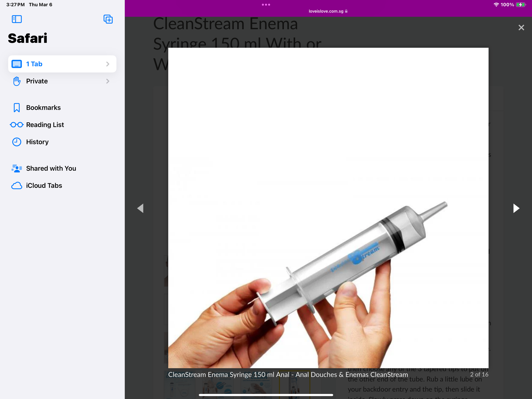Go to the previous product image
The height and width of the screenshot is (399, 532).
click(141, 208)
